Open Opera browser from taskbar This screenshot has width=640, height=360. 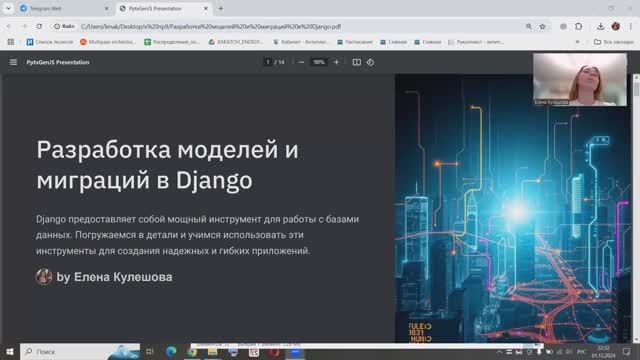pyautogui.click(x=274, y=352)
